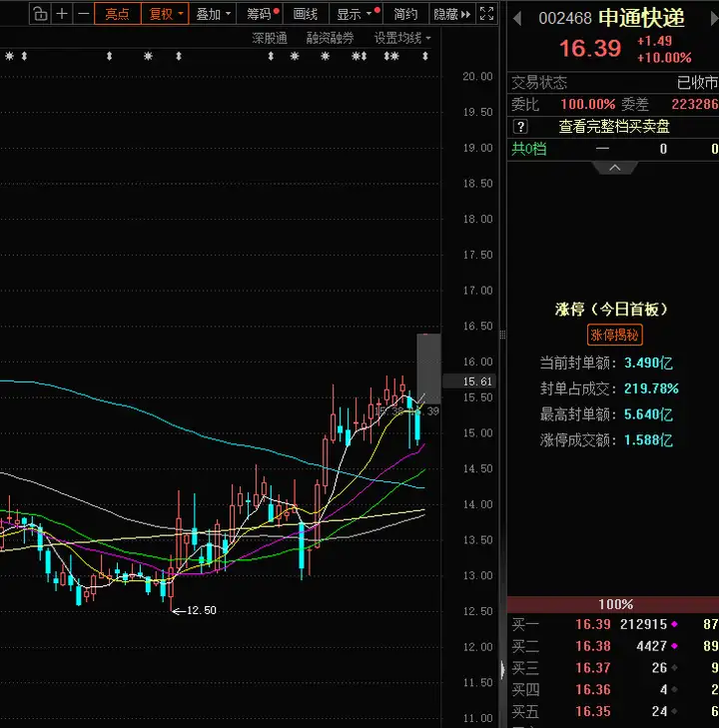Click stock name 申通快递
Image resolution: width=719 pixels, height=728 pixels.
click(x=641, y=18)
